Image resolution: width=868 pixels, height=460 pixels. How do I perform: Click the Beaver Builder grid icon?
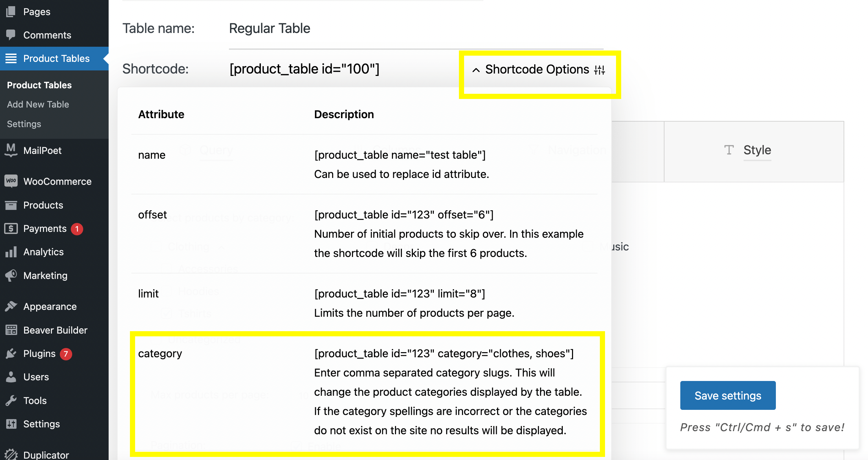(x=11, y=330)
